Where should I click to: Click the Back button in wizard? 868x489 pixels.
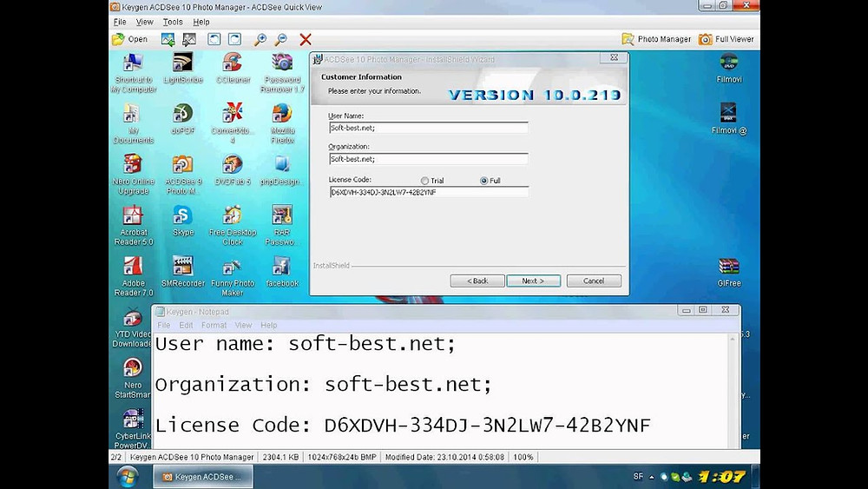click(x=477, y=281)
